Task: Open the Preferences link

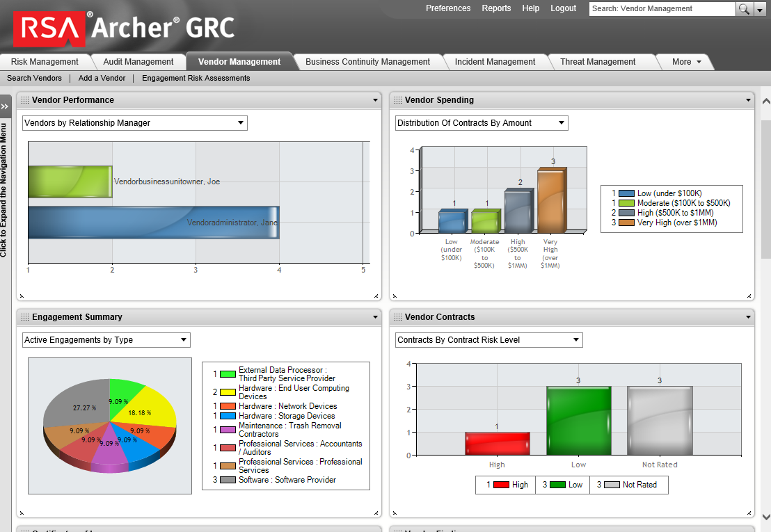Action: [448, 8]
